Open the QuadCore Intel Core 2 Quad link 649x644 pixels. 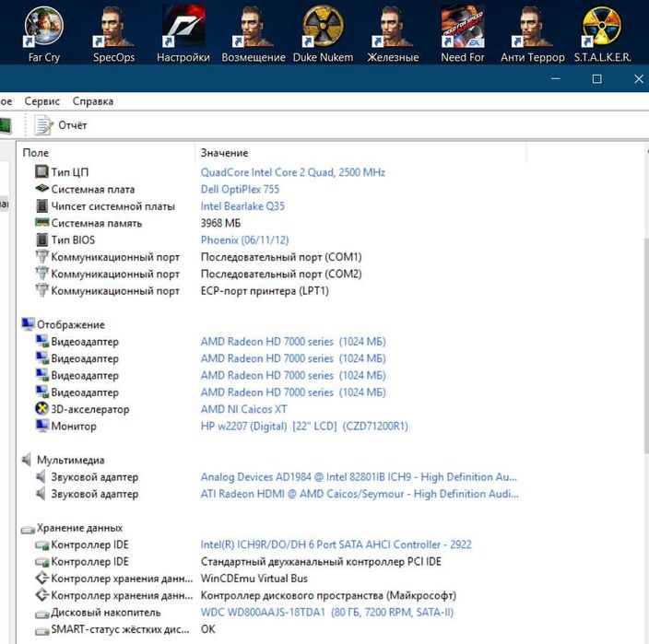(292, 172)
